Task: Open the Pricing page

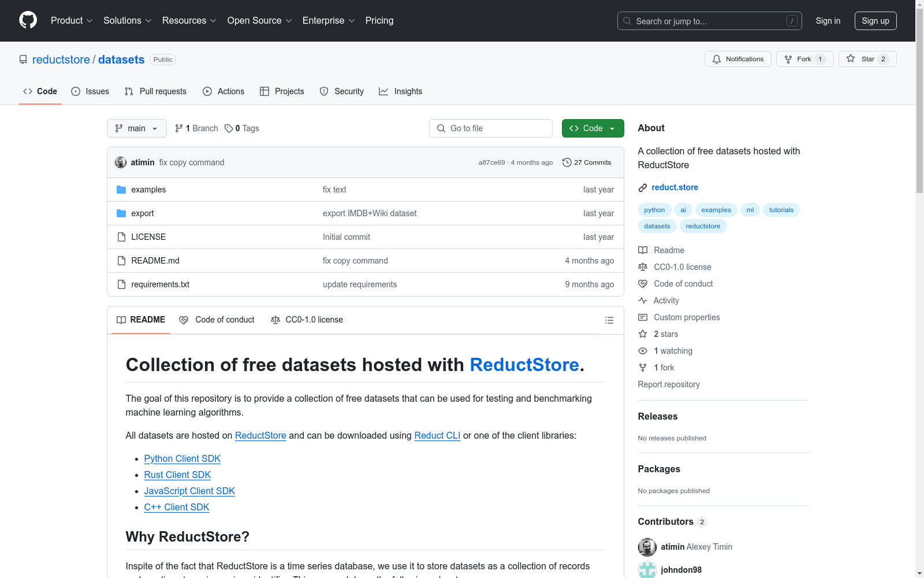Action: click(x=379, y=20)
